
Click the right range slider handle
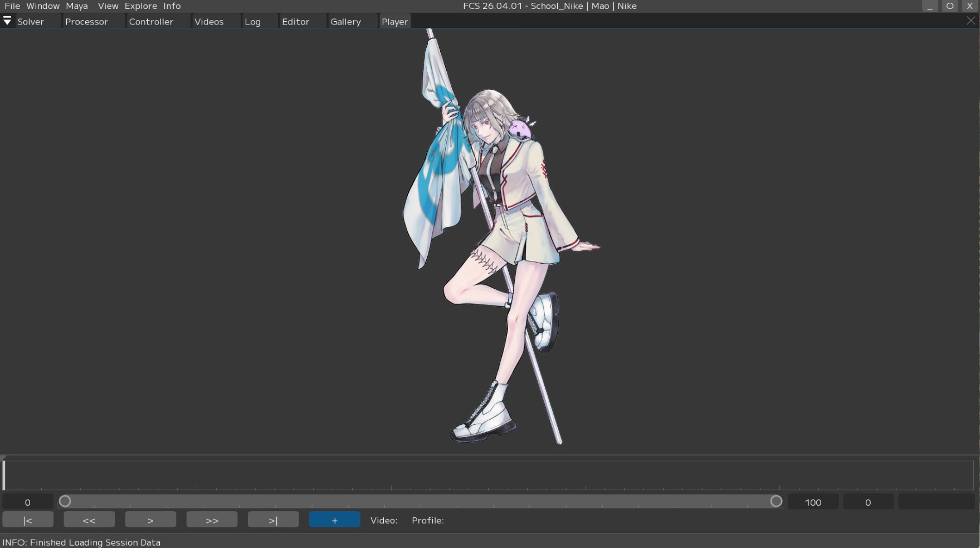tap(776, 502)
